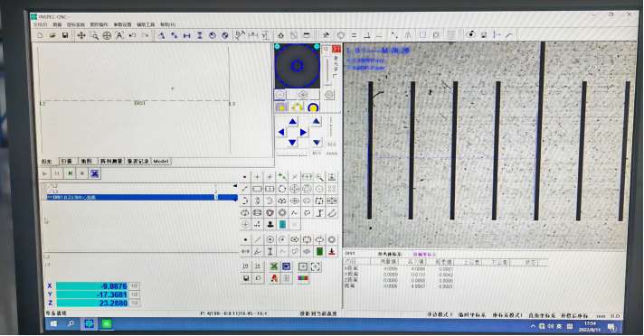Open the first menu in the menu bar
Image resolution: width=644 pixels, height=336 pixels.
[x=40, y=24]
